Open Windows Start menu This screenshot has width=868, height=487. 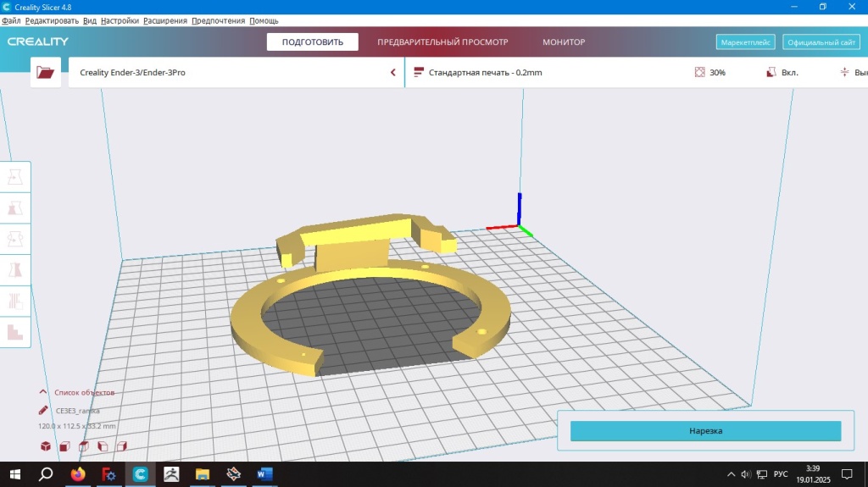point(15,474)
